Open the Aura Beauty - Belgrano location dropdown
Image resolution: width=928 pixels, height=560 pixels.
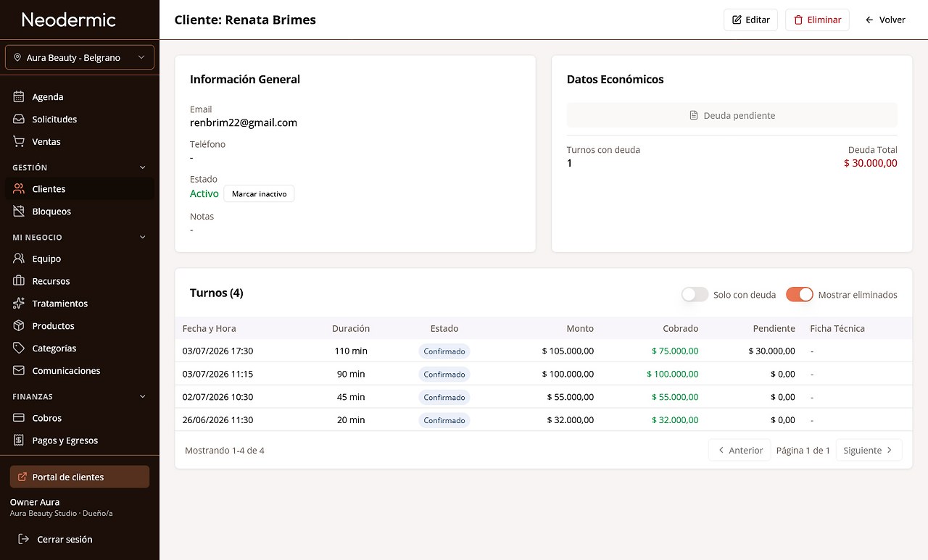(80, 58)
